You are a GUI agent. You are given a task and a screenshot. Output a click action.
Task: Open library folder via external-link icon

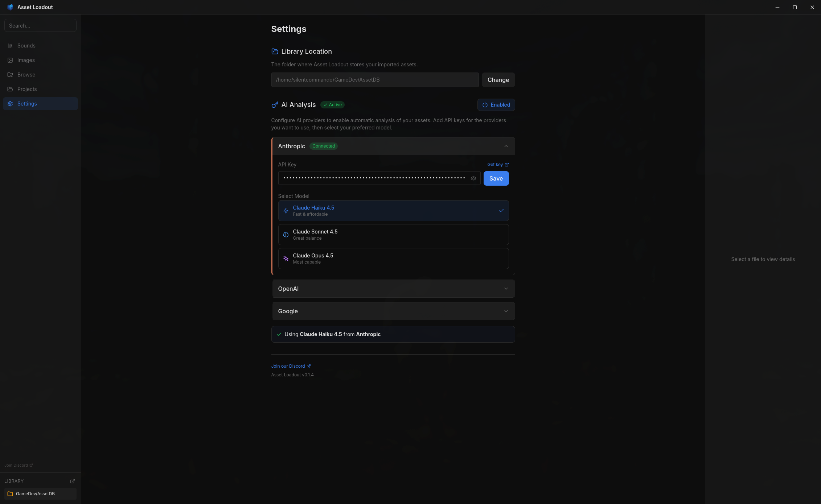(x=72, y=481)
